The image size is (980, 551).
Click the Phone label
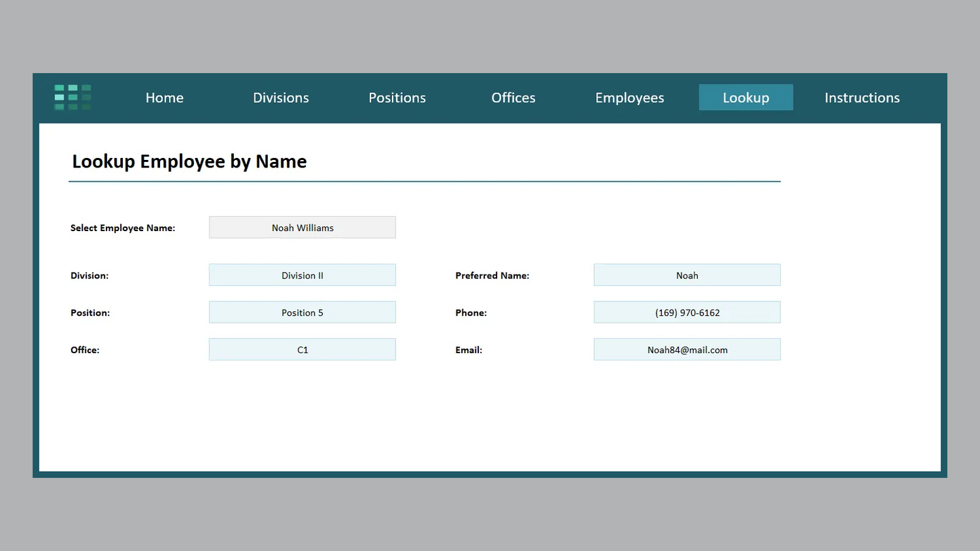pos(471,313)
